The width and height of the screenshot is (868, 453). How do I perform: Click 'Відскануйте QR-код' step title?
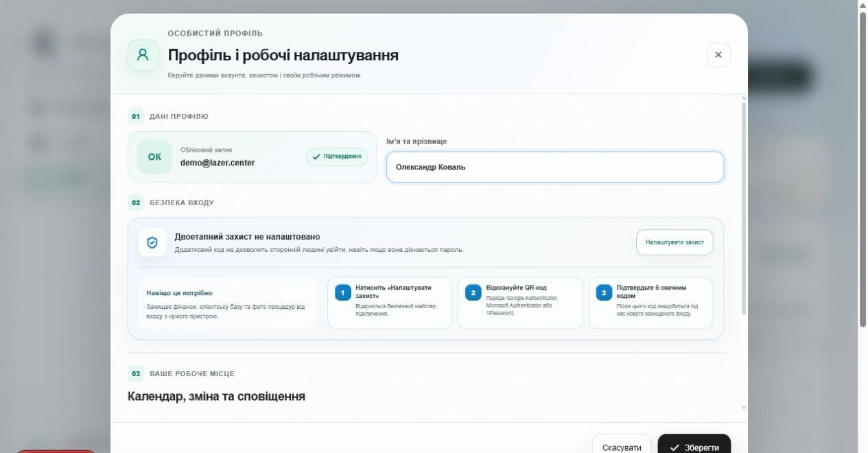[x=516, y=288]
